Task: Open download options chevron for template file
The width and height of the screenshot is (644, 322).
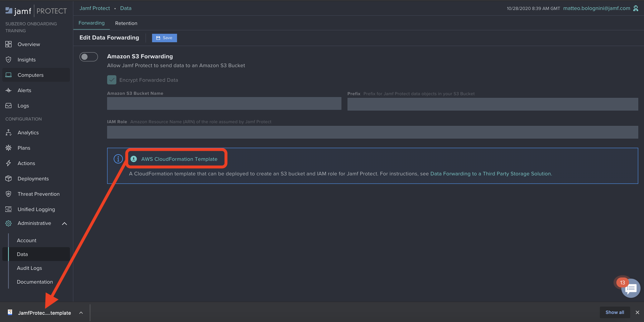Action: (81, 313)
